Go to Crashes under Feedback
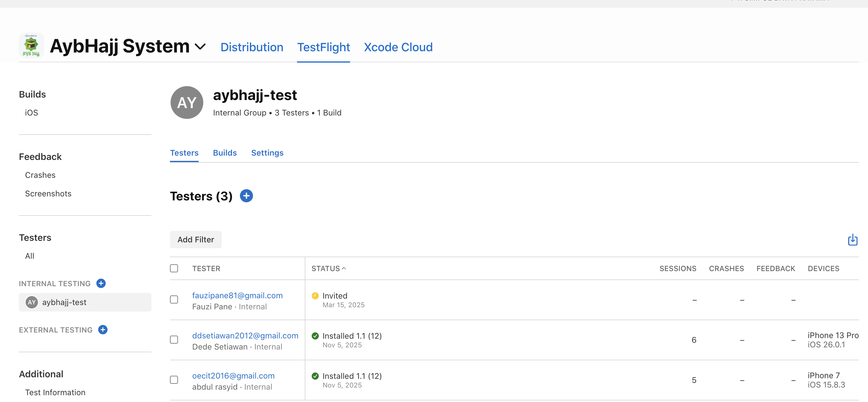868x402 pixels. 40,175
